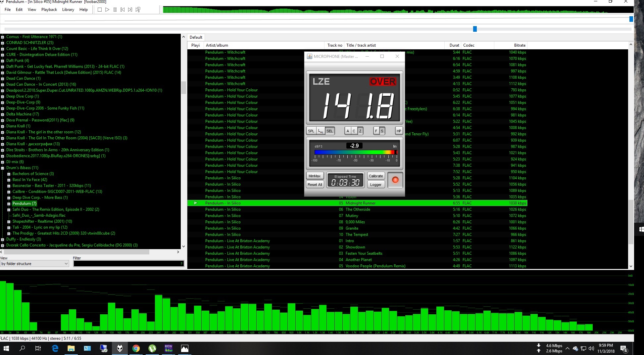
Task: Expand the Duffy - Endlessly (3) folder
Action: click(x=2, y=240)
